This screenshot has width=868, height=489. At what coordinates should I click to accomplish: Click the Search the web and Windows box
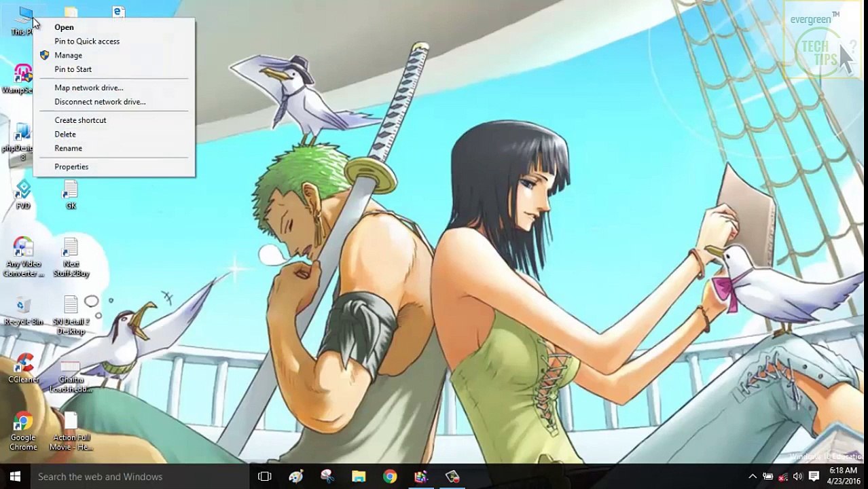coord(139,477)
